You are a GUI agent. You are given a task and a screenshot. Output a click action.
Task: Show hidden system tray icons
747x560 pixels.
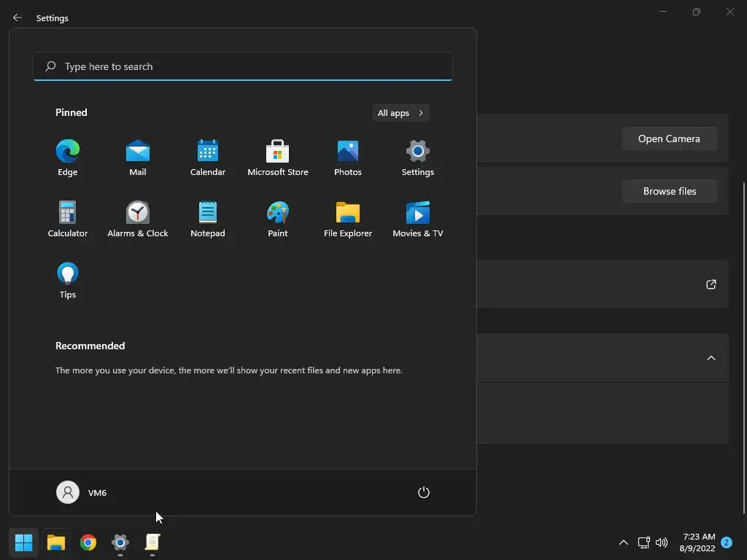click(623, 542)
